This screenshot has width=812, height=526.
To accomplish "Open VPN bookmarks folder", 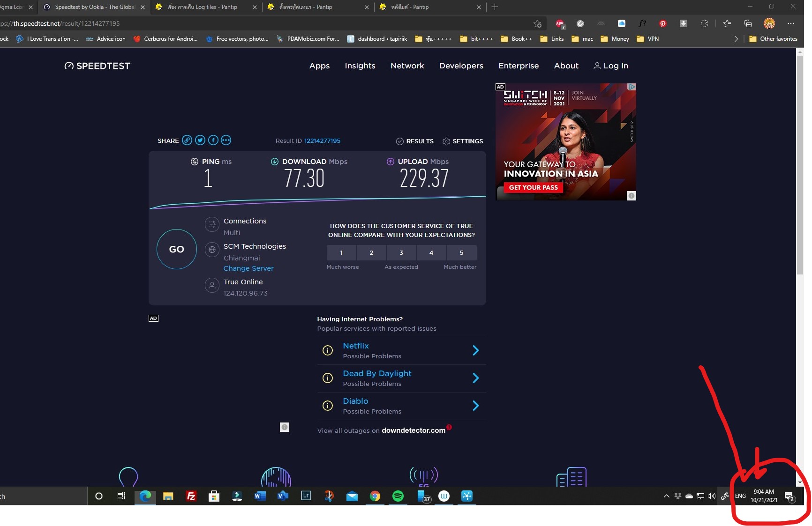I will [648, 39].
